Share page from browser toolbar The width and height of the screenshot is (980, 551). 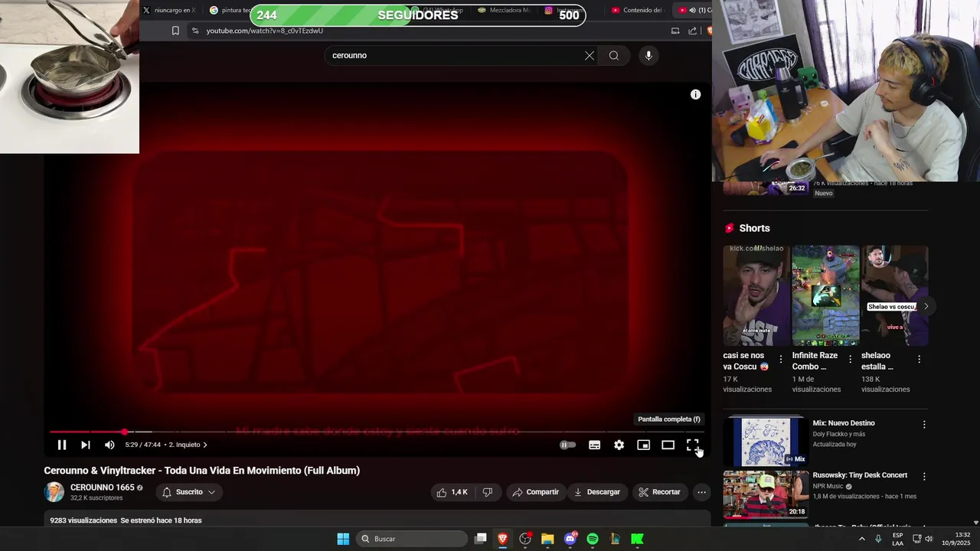pyautogui.click(x=692, y=31)
